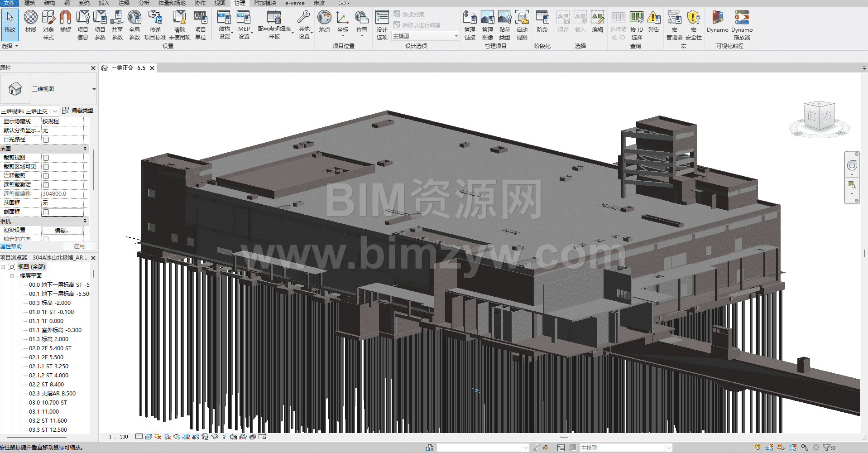Screen dimensions: 868x453
Task: Click 清除未使用项 (Purge Unused)
Action: [179, 25]
